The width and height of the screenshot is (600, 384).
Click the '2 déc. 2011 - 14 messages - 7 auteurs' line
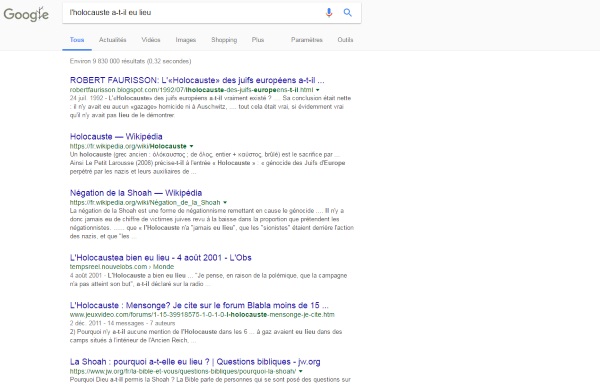pyautogui.click(x=122, y=323)
